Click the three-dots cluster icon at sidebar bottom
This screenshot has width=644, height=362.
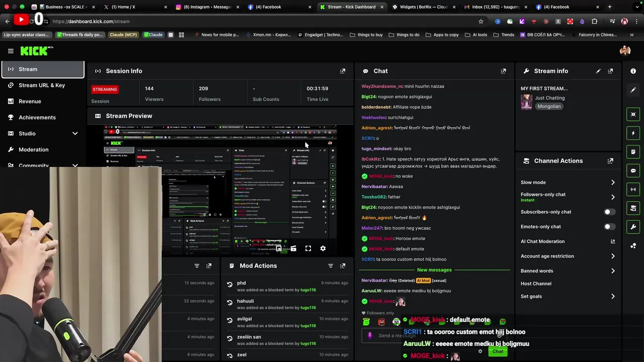633,246
